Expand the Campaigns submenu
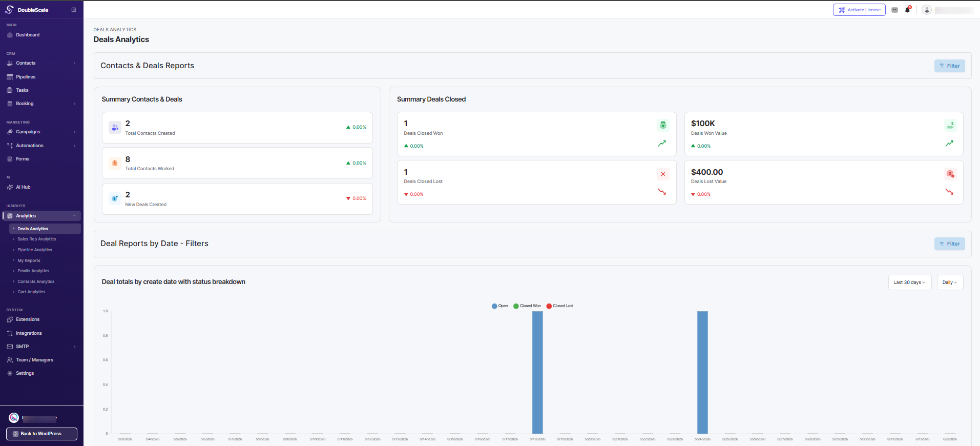The image size is (980, 446). point(74,132)
